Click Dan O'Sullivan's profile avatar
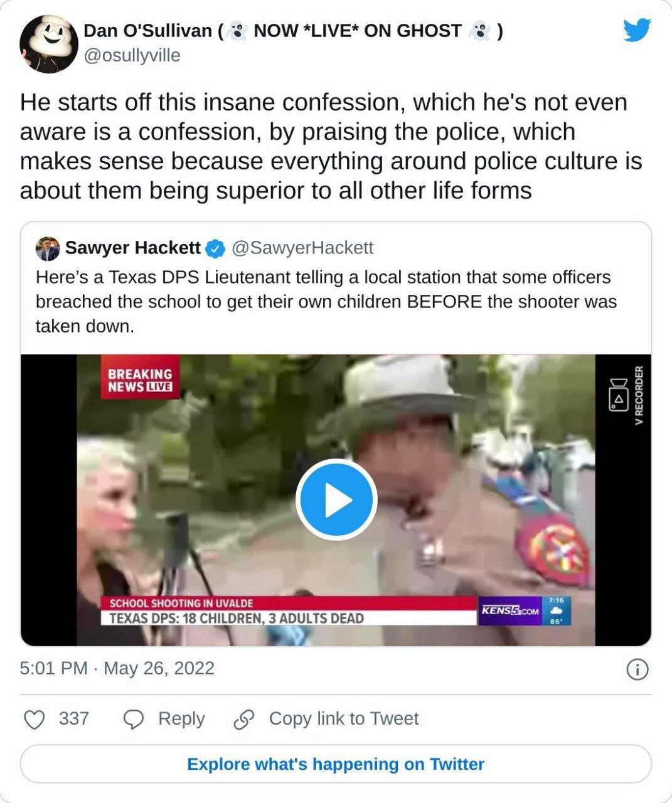Image resolution: width=672 pixels, height=803 pixels. 48,44
